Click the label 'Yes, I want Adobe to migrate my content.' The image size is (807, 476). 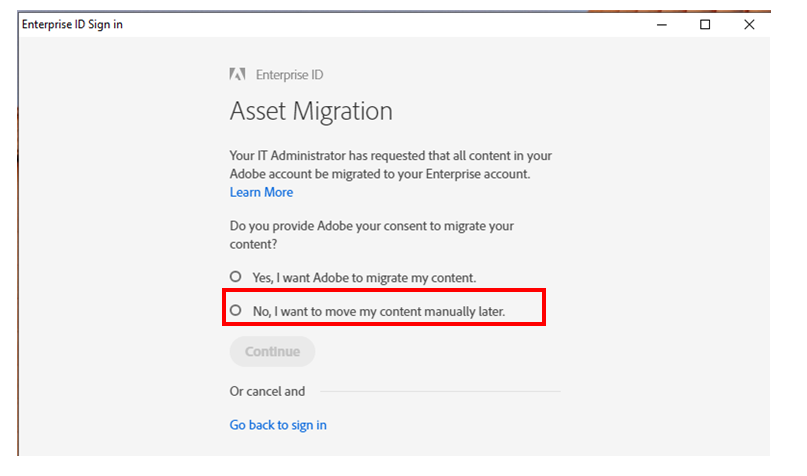pyautogui.click(x=364, y=278)
